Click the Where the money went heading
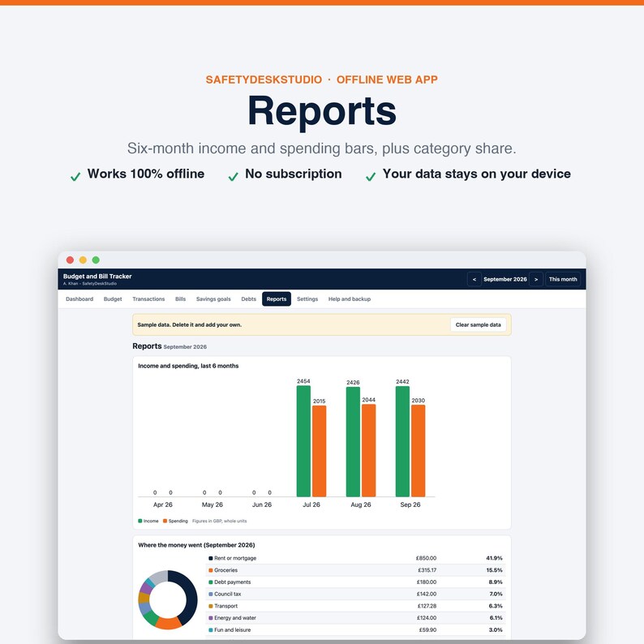Screen dimensions: 644x644 click(x=196, y=545)
